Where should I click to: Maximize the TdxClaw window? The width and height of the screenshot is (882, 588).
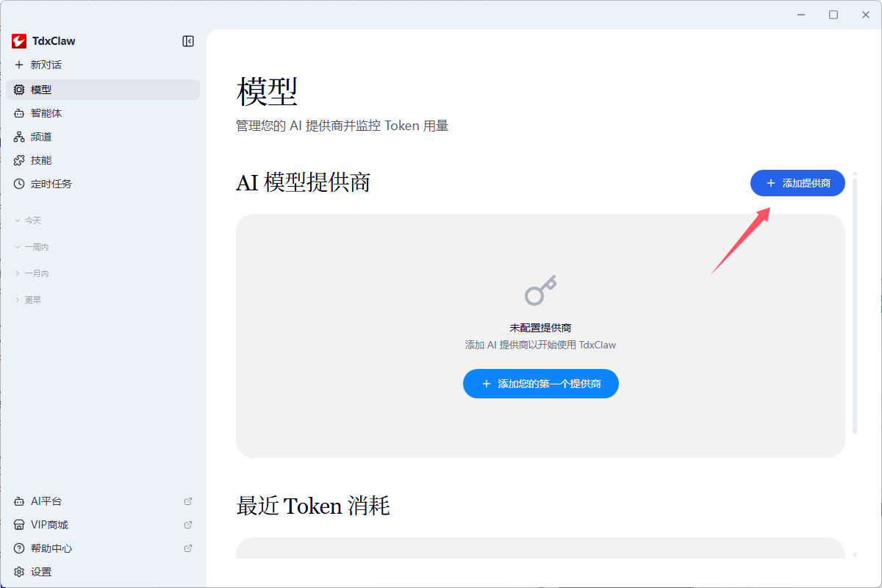click(833, 15)
